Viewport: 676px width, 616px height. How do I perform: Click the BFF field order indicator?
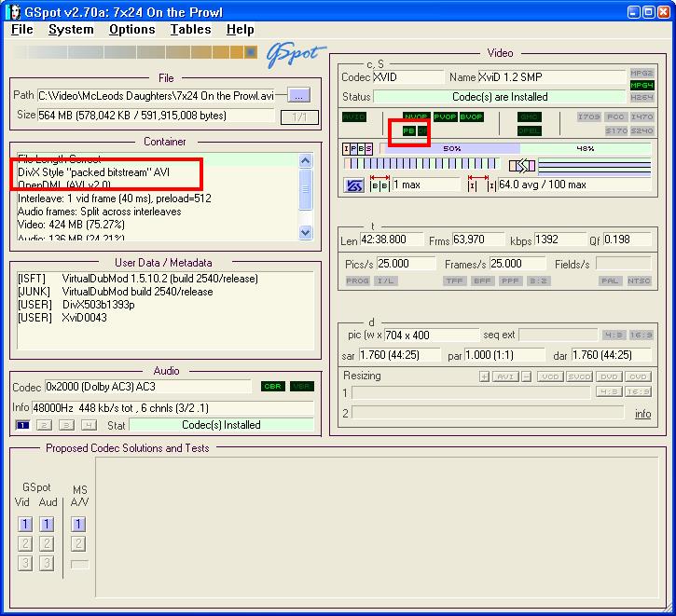point(482,281)
